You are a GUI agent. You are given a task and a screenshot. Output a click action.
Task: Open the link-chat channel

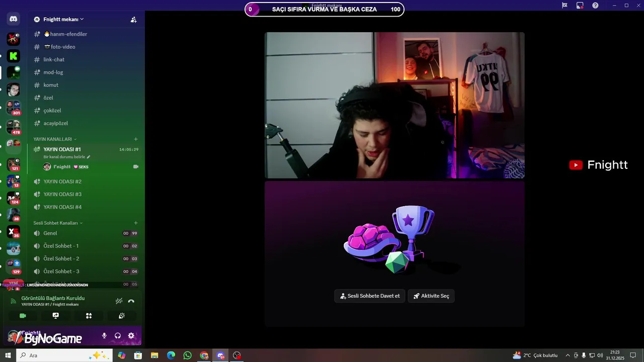click(x=86, y=59)
